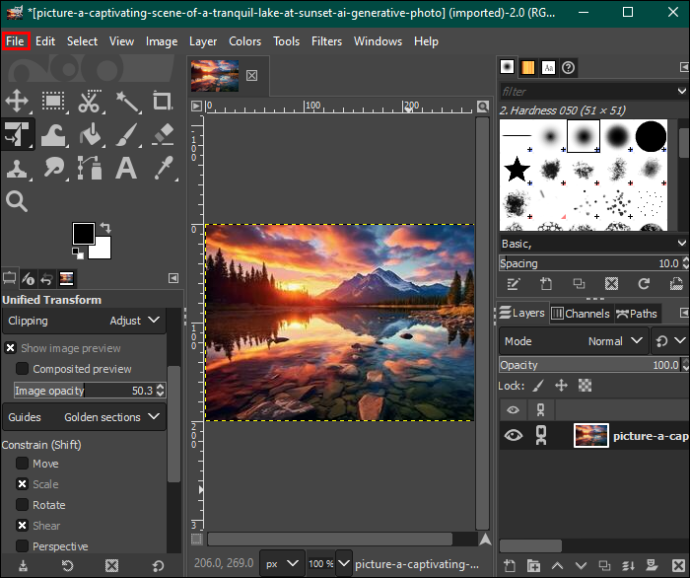Open the 100% zoom level dropdown
690x578 pixels.
344,563
